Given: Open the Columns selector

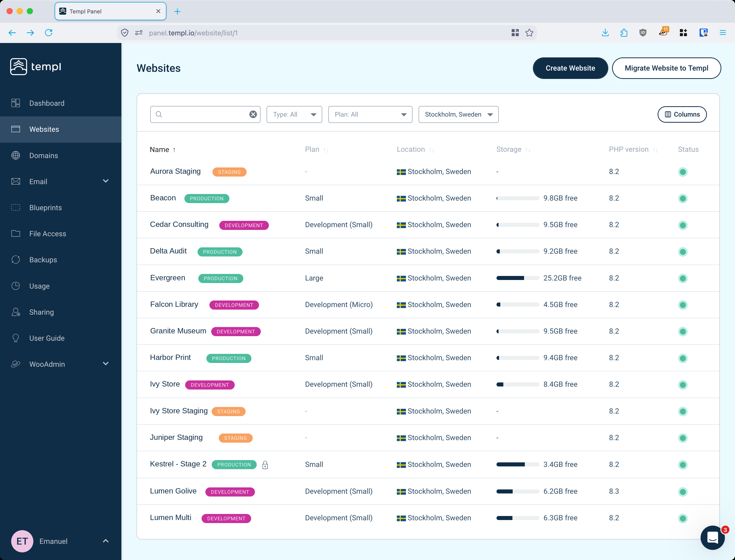Looking at the screenshot, I should click(x=682, y=114).
